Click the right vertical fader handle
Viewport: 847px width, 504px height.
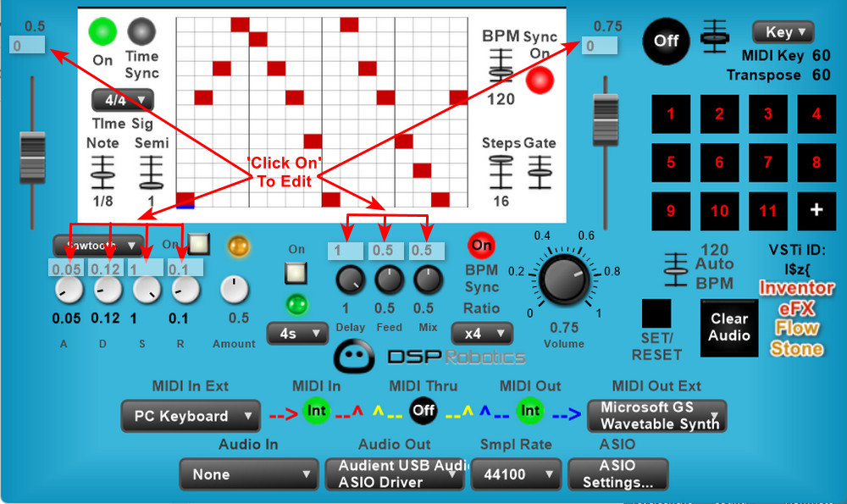point(606,112)
